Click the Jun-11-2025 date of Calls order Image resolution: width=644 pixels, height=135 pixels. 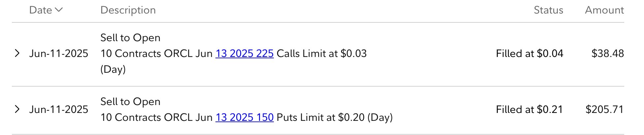(x=59, y=53)
